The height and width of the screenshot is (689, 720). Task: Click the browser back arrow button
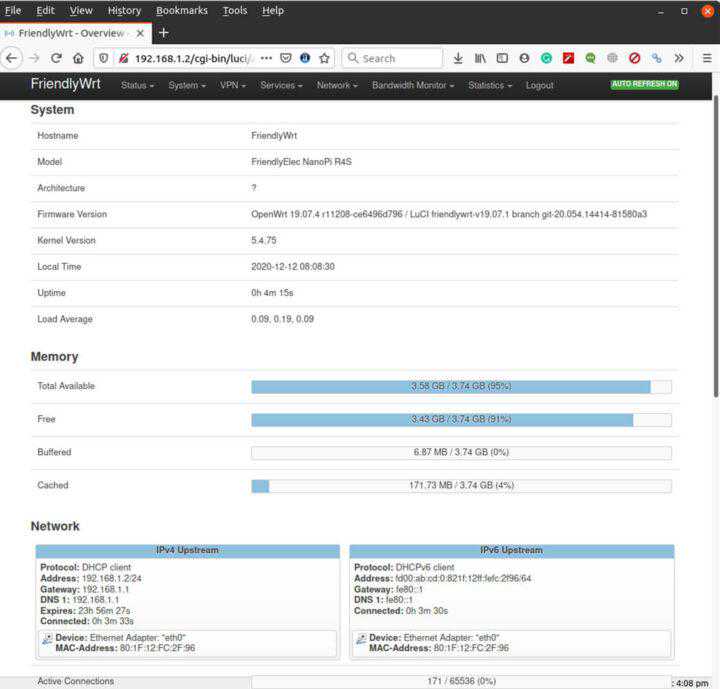click(12, 58)
